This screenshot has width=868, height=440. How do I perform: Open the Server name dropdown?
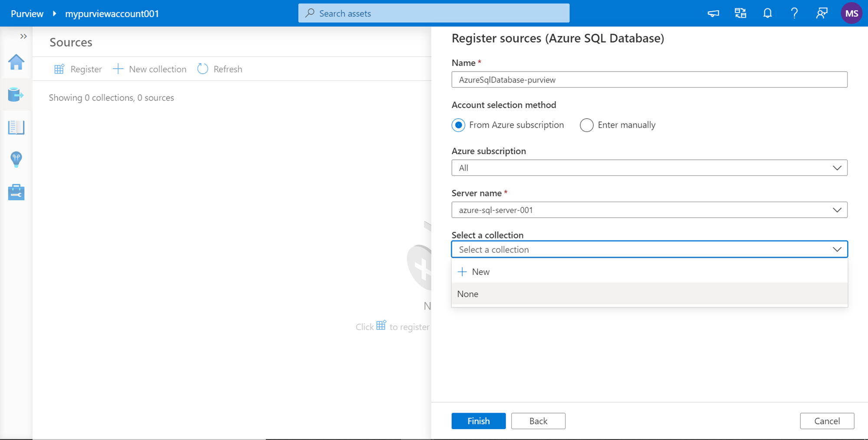[x=649, y=210]
